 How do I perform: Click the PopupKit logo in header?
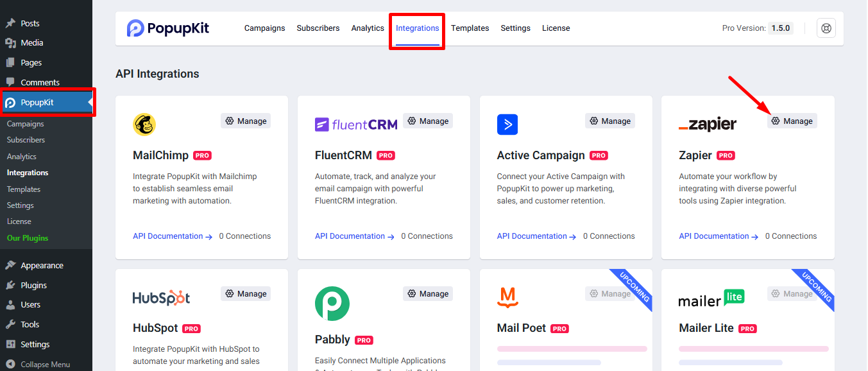coord(168,28)
